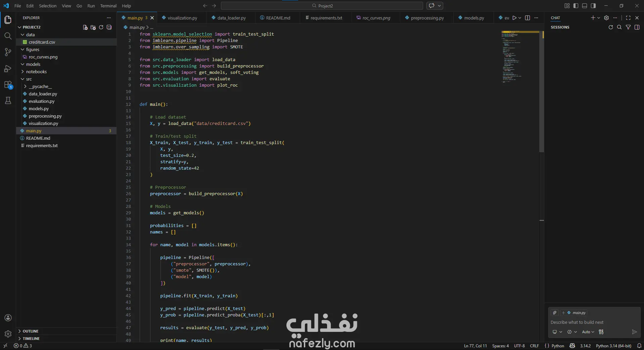Switch to the visualization.py tab
The image size is (644, 350).
182,18
